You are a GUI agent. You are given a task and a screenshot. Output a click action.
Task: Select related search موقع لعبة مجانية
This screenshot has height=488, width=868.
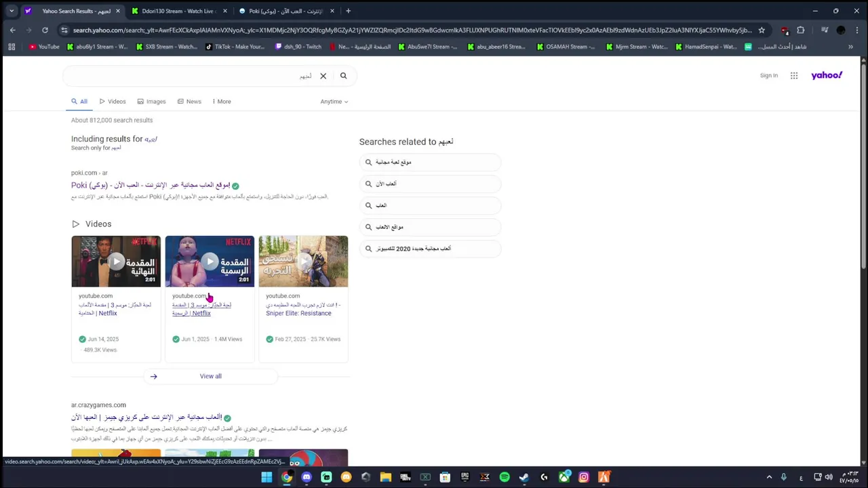click(430, 162)
